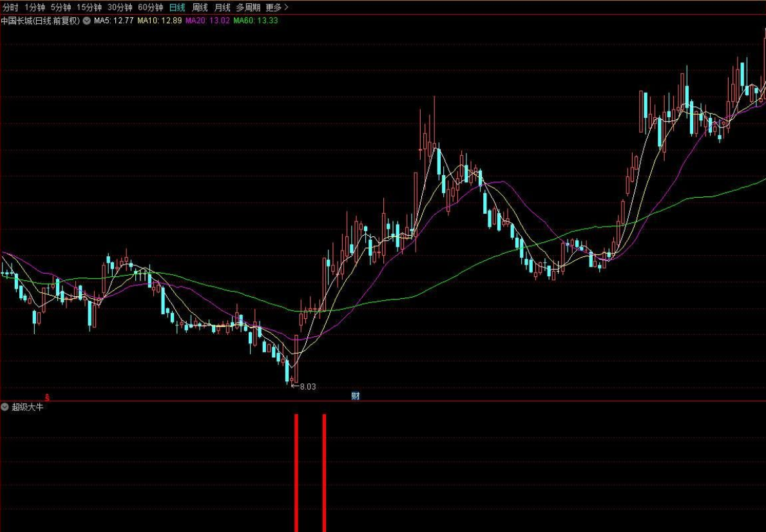This screenshot has height=532, width=766.
Task: Click the MA5: 12.77 label
Action: (114, 21)
